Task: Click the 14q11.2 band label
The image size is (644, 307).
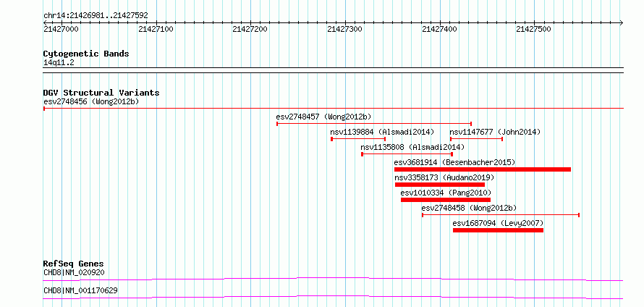Action: tap(59, 63)
